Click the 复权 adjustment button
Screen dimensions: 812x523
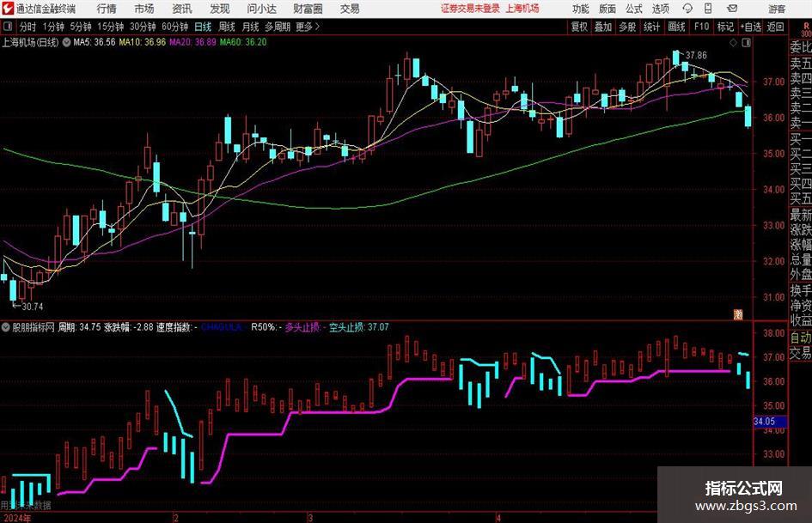point(579,27)
